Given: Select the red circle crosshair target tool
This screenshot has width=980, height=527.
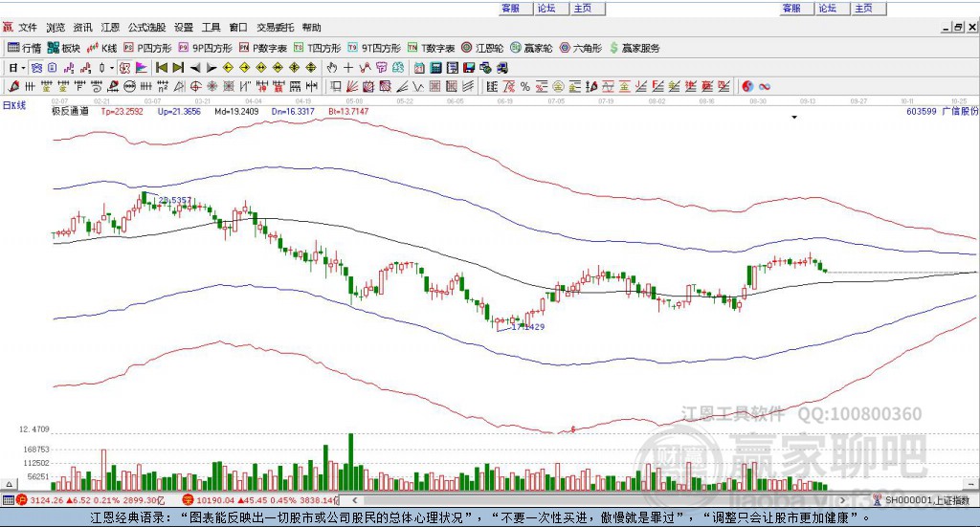Looking at the screenshot, I should click(x=195, y=87).
